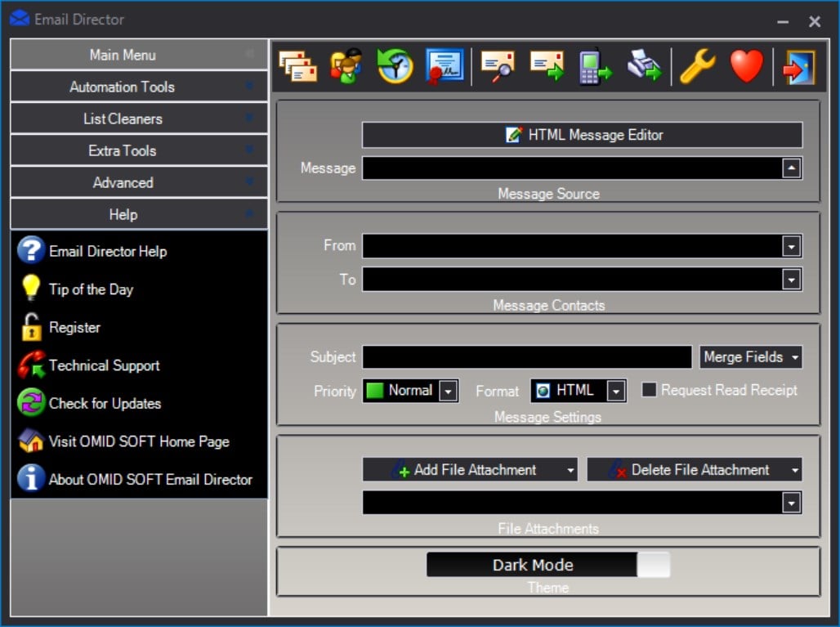
Task: Open the Delete File Attachment dropdown arrow
Action: [x=795, y=470]
